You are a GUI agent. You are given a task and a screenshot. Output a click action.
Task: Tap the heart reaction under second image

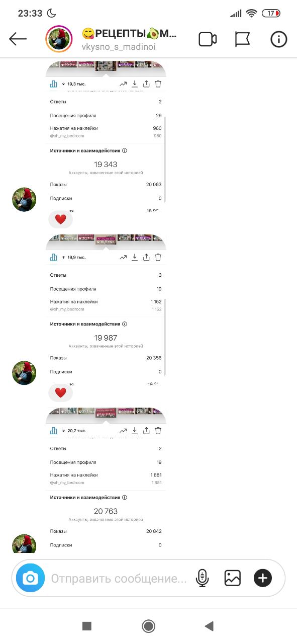coord(60,392)
